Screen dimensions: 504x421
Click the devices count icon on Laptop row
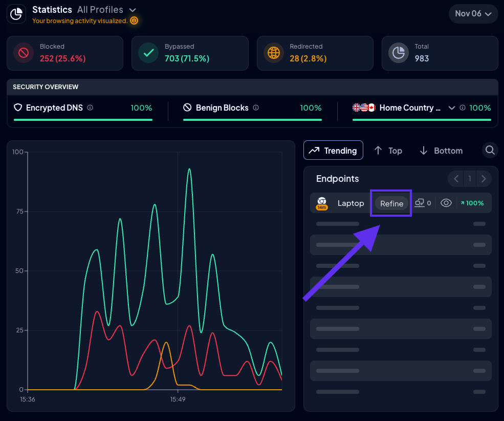tap(420, 203)
